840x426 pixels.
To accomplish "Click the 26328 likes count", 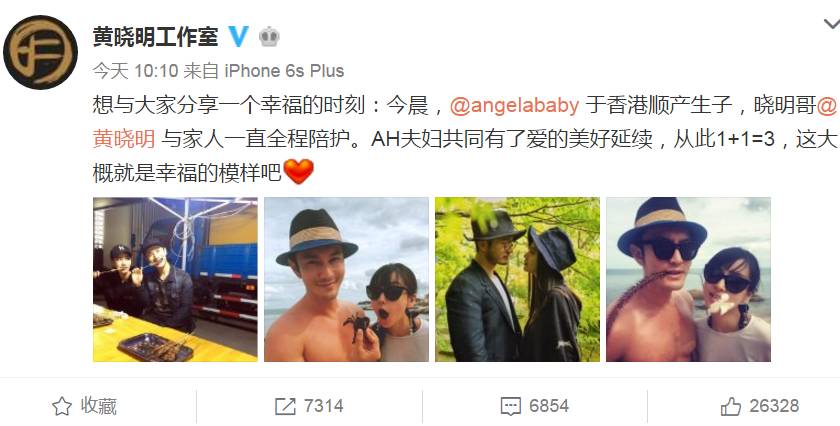I will (x=774, y=407).
